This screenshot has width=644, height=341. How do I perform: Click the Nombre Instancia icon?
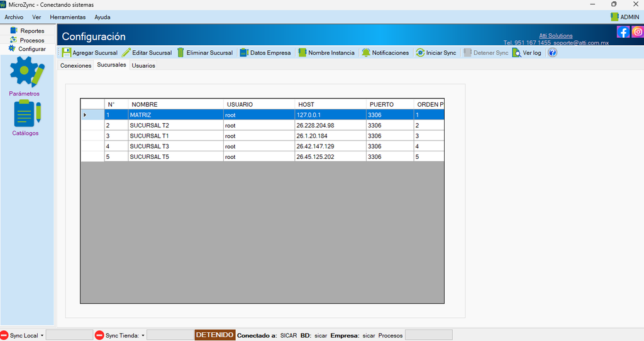point(303,53)
